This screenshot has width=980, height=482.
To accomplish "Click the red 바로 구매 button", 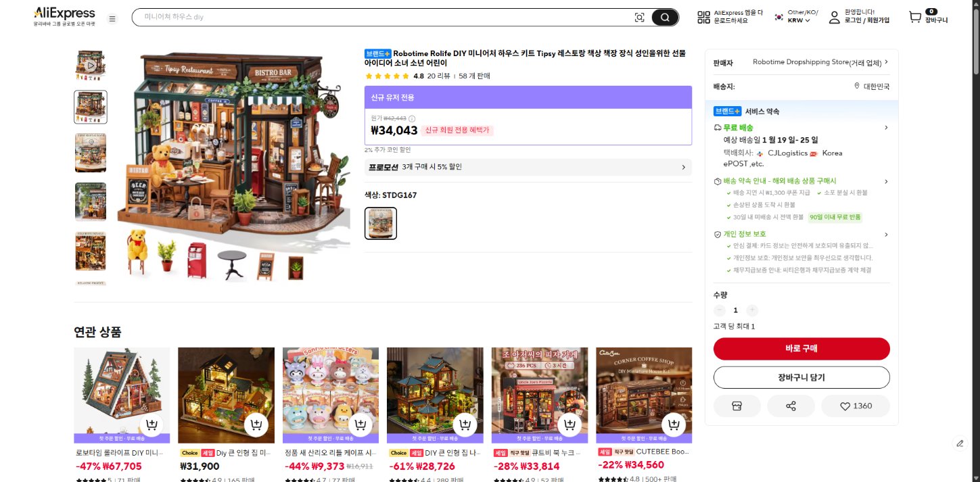I will pos(801,349).
